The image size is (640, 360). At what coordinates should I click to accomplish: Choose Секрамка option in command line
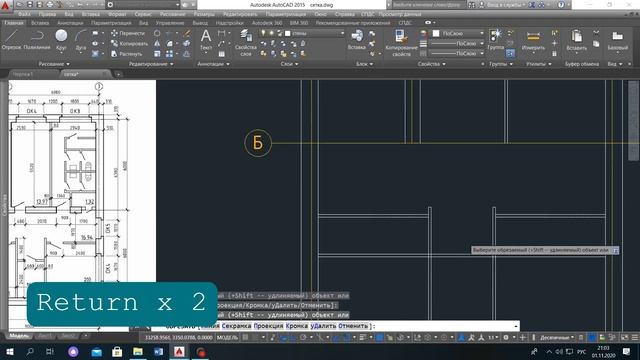click(x=236, y=326)
